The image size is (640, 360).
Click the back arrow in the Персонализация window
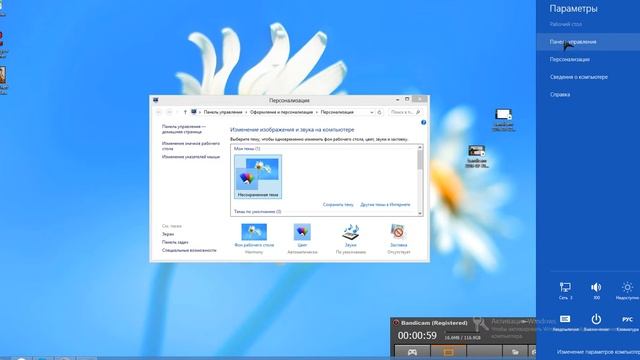coord(159,112)
